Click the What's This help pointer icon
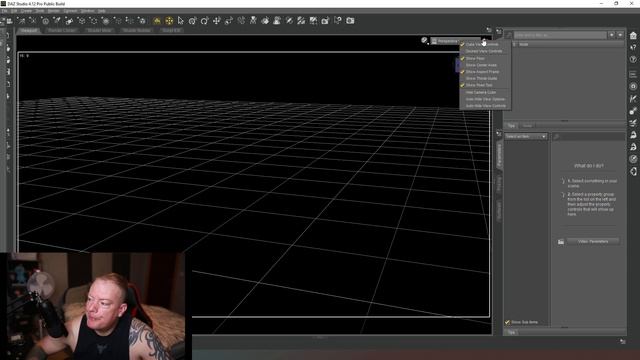640x360 pixels. (x=338, y=21)
